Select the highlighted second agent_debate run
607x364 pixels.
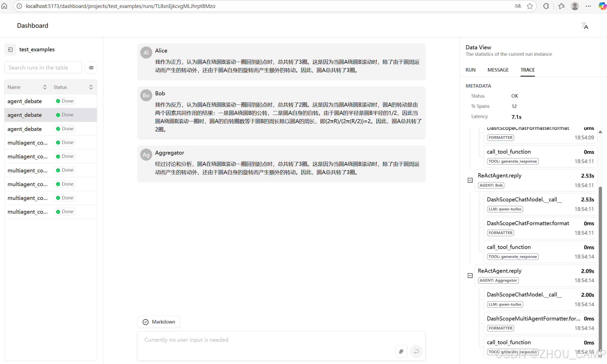(51, 115)
